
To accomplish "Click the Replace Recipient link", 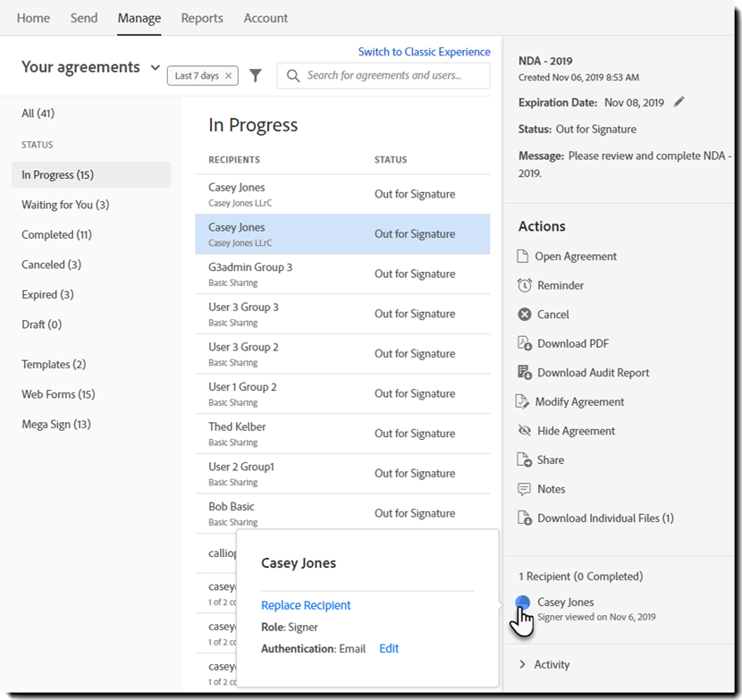I will 306,605.
